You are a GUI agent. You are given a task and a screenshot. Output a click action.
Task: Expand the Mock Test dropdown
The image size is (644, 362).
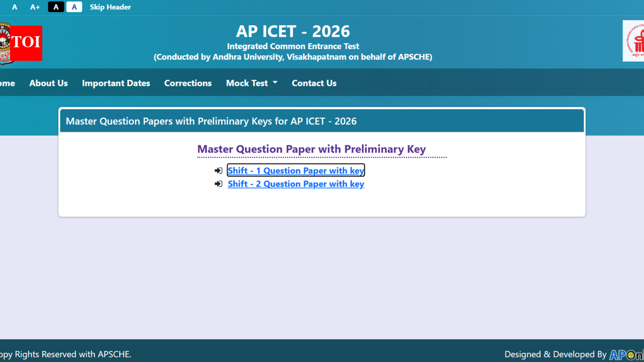coord(252,83)
